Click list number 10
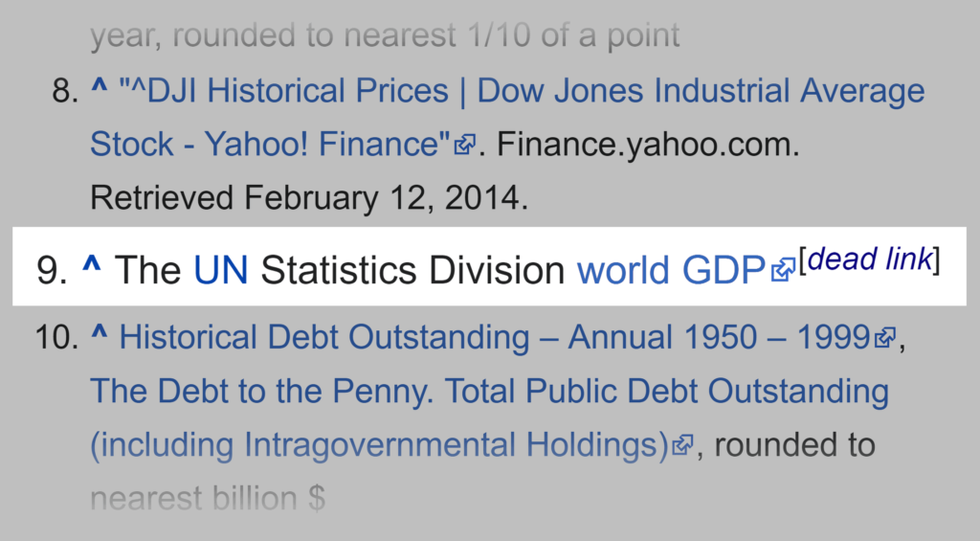Screen dimensions: 980x541 tap(55, 337)
